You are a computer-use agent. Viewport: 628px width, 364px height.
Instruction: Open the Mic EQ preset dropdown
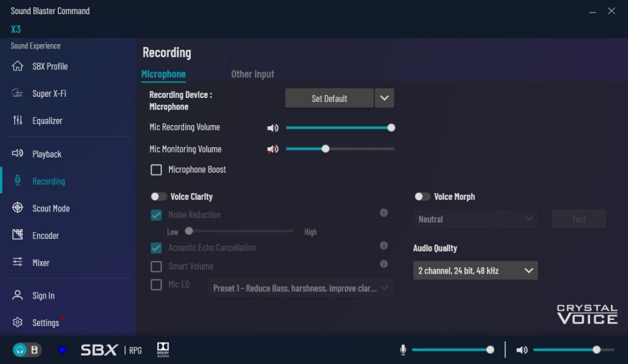click(x=301, y=288)
